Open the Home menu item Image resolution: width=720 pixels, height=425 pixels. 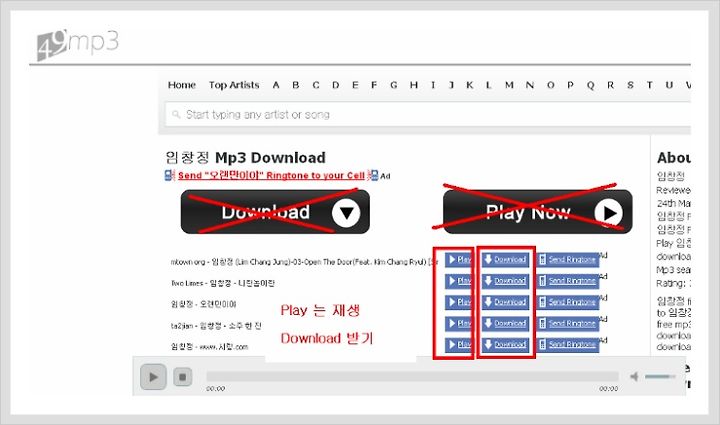tap(182, 85)
